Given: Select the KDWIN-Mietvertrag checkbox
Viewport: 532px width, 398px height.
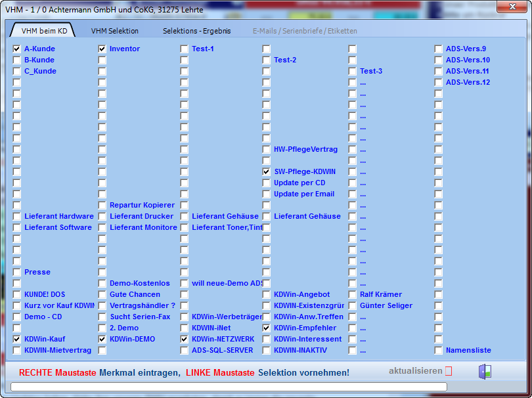Looking at the screenshot, I should point(16,351).
